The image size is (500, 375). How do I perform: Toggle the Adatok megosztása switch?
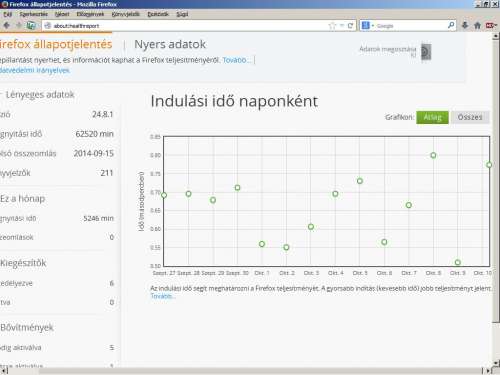click(426, 52)
